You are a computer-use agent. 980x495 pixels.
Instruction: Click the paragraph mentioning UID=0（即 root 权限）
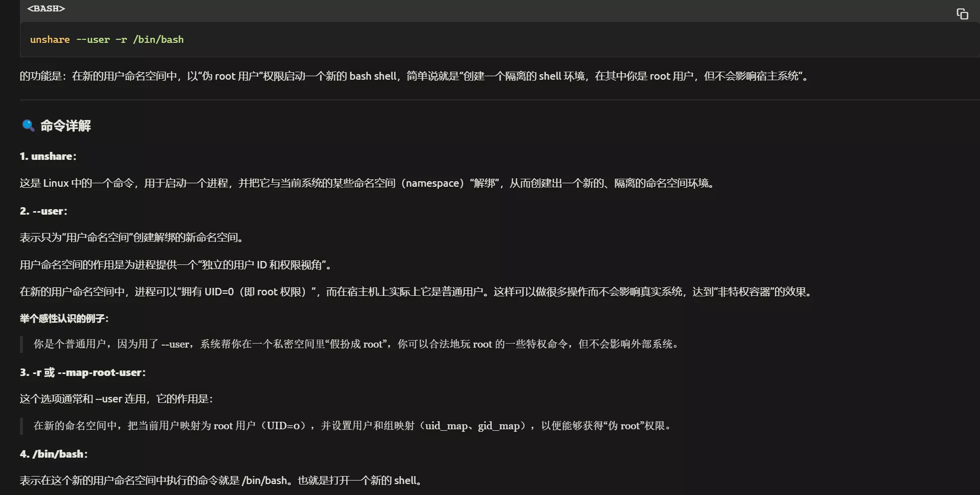point(416,292)
